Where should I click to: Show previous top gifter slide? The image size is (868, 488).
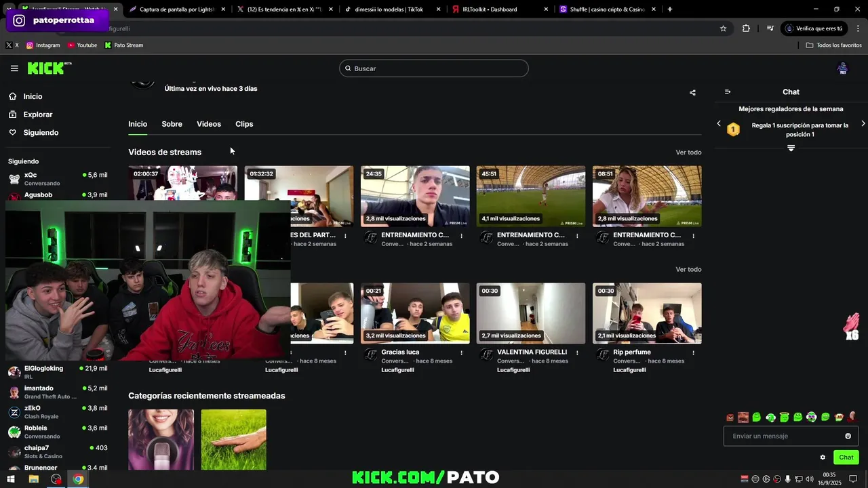pos(719,123)
